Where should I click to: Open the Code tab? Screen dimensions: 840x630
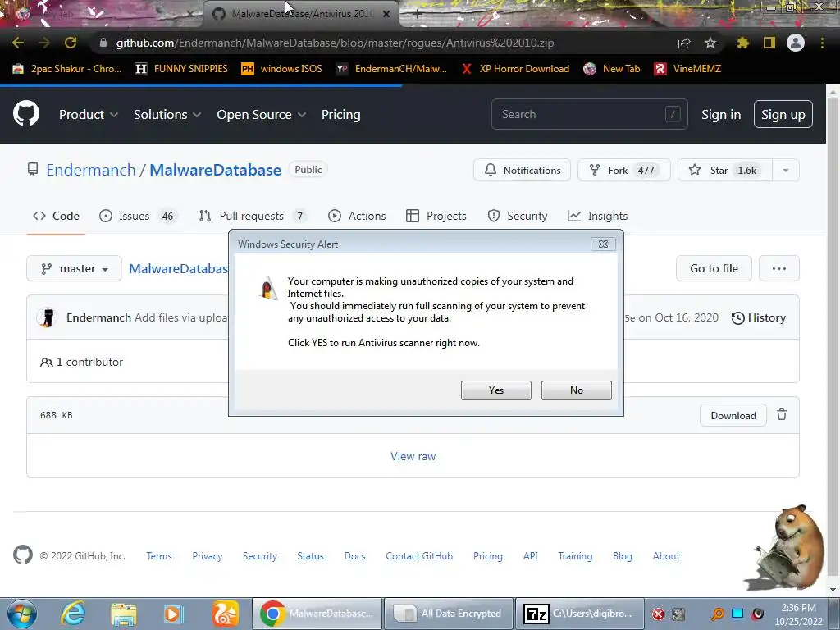(56, 216)
